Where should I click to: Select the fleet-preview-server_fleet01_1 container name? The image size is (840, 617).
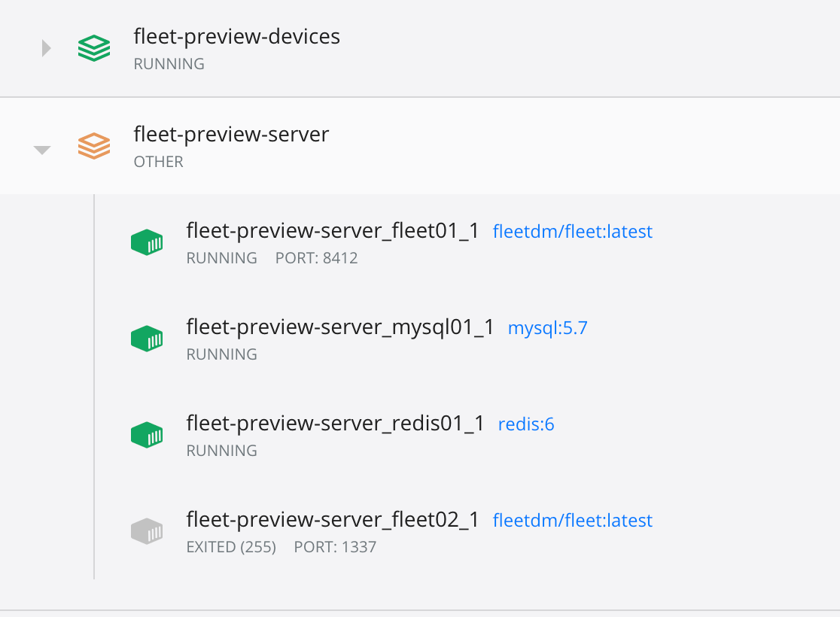(333, 231)
